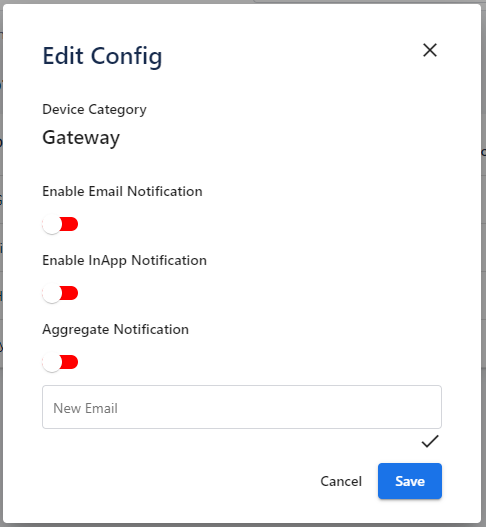Confirm new email with checkmark icon
The width and height of the screenshot is (486, 527).
pyautogui.click(x=430, y=441)
